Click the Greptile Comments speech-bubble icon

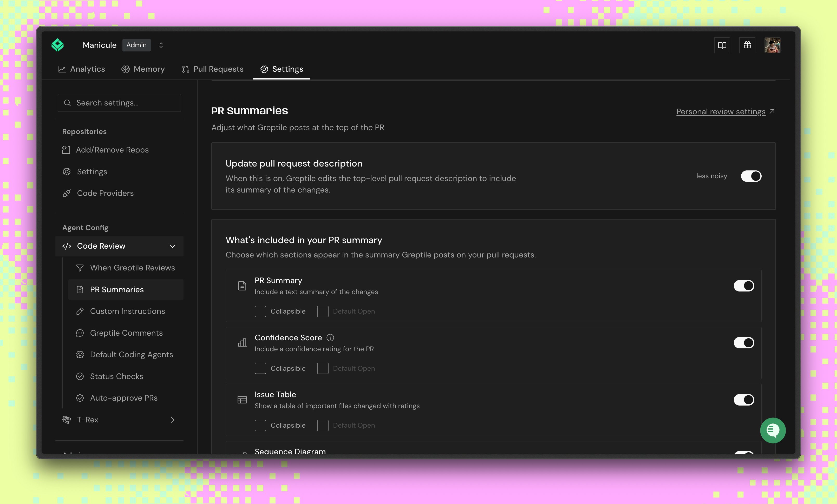tap(80, 333)
